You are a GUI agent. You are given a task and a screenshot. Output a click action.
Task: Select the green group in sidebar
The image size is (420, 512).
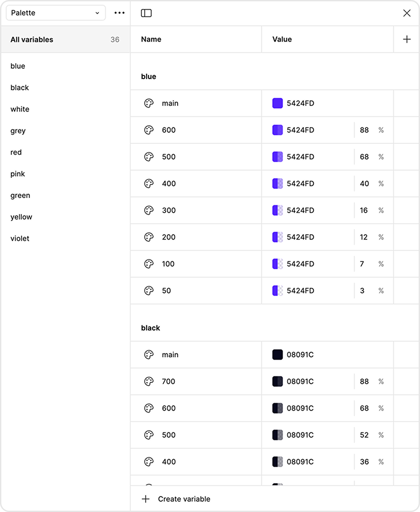click(20, 196)
